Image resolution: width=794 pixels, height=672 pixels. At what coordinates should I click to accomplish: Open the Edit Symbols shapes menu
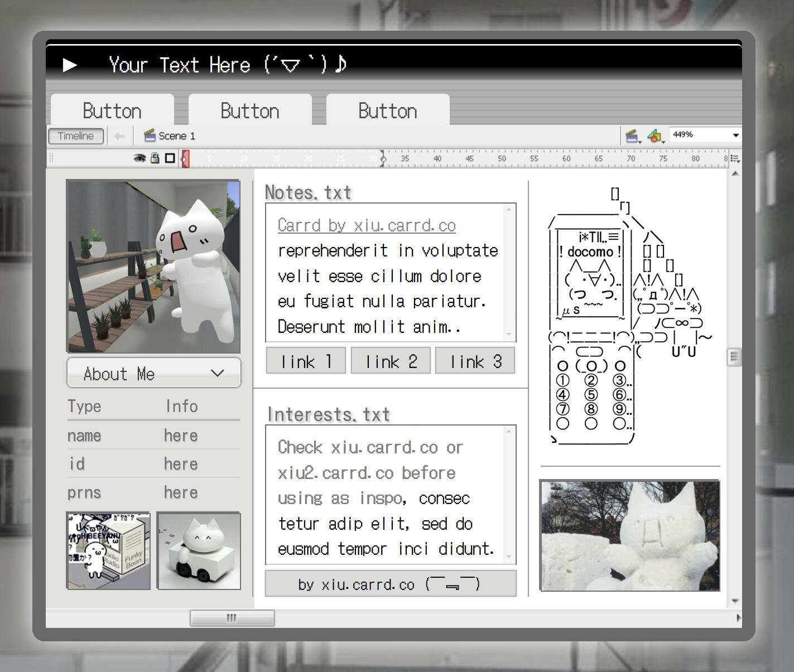click(x=655, y=136)
